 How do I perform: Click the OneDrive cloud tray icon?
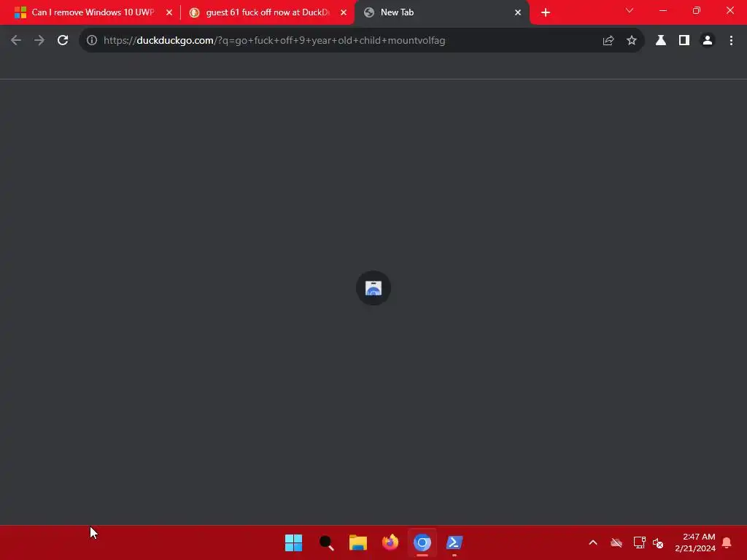click(x=616, y=542)
